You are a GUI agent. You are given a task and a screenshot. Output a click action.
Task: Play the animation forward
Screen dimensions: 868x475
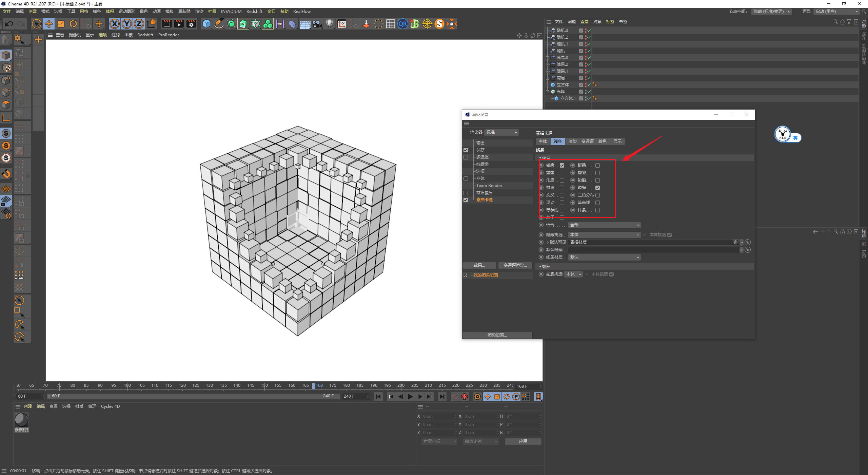click(410, 397)
